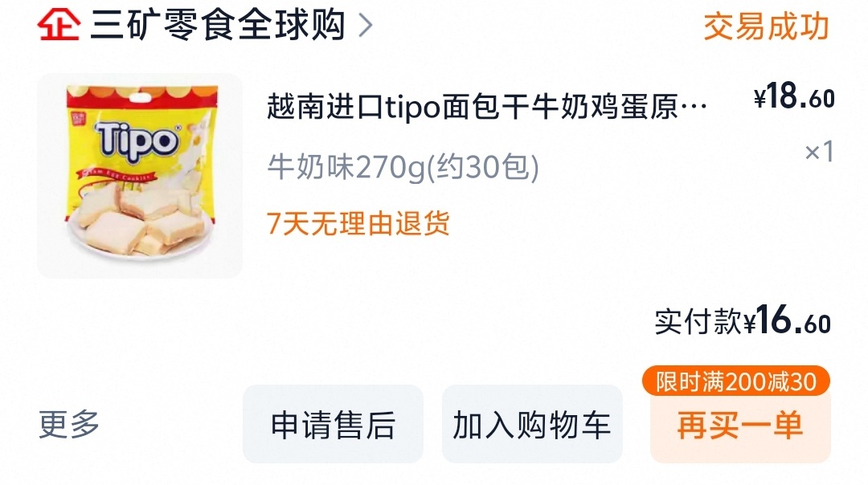Tap the 限时满200减30 promotion badge

point(736,381)
